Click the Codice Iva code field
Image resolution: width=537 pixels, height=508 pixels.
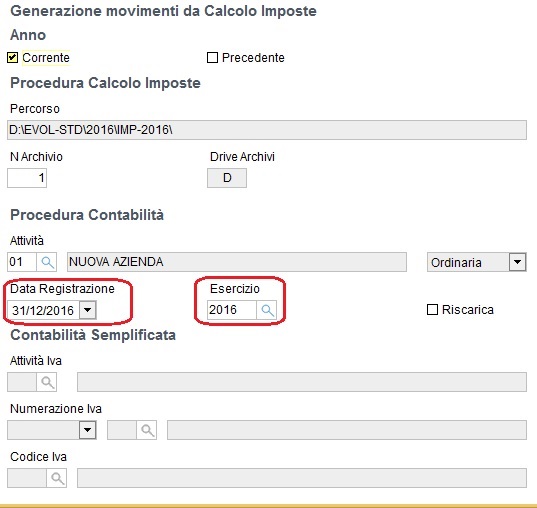27,478
